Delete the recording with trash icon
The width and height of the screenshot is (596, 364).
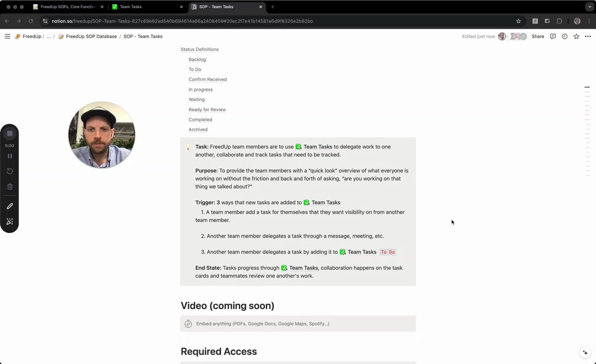click(10, 187)
